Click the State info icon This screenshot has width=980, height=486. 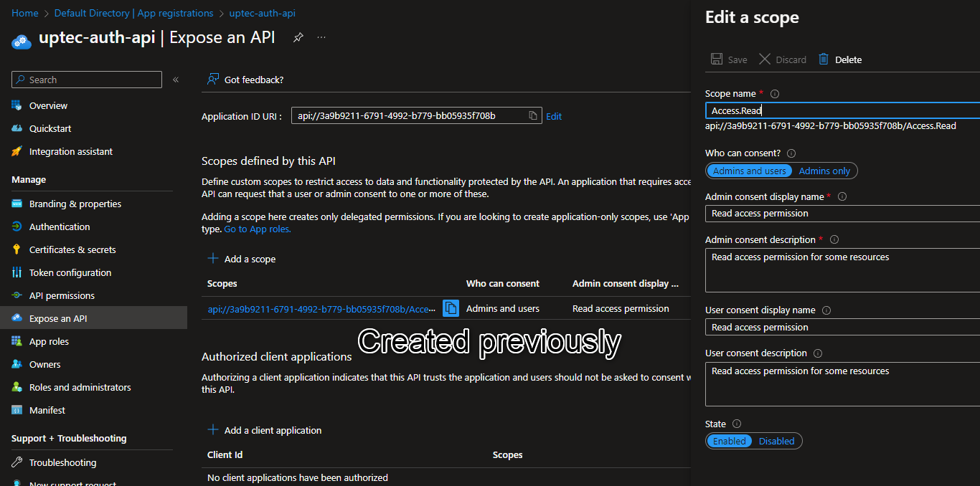[737, 424]
